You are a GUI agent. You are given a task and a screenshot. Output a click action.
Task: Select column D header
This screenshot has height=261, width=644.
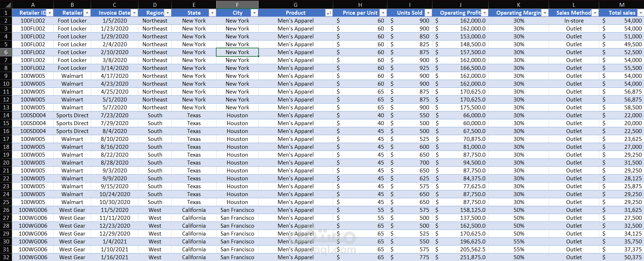coord(155,5)
